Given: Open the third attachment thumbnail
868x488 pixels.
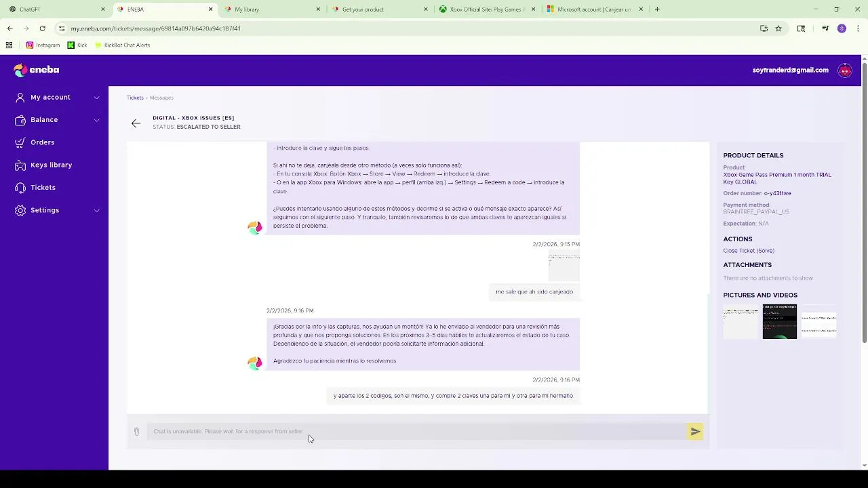Looking at the screenshot, I should [x=818, y=322].
